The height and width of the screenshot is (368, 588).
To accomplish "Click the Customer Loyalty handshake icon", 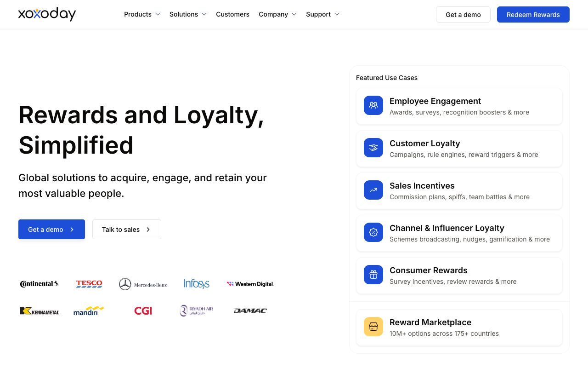I will pyautogui.click(x=373, y=148).
